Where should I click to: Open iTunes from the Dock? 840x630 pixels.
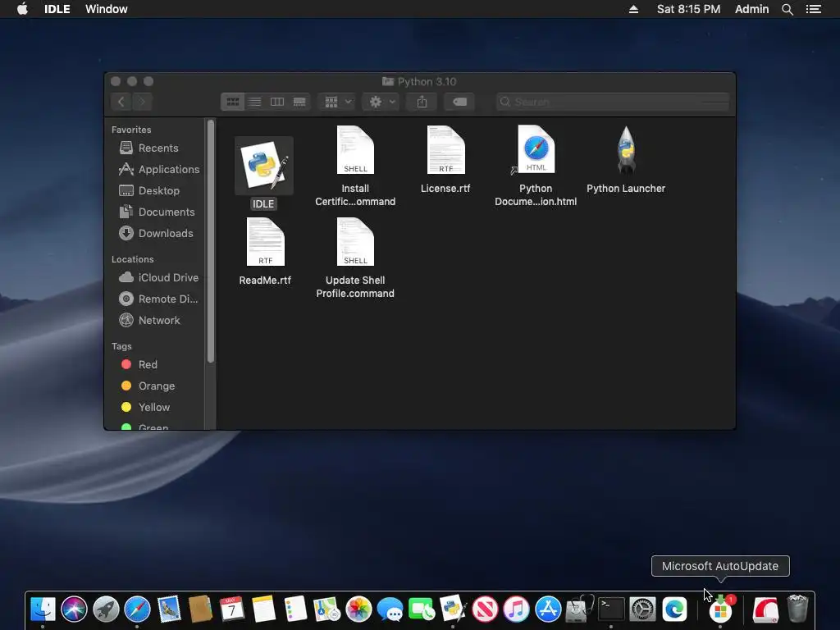[517, 609]
